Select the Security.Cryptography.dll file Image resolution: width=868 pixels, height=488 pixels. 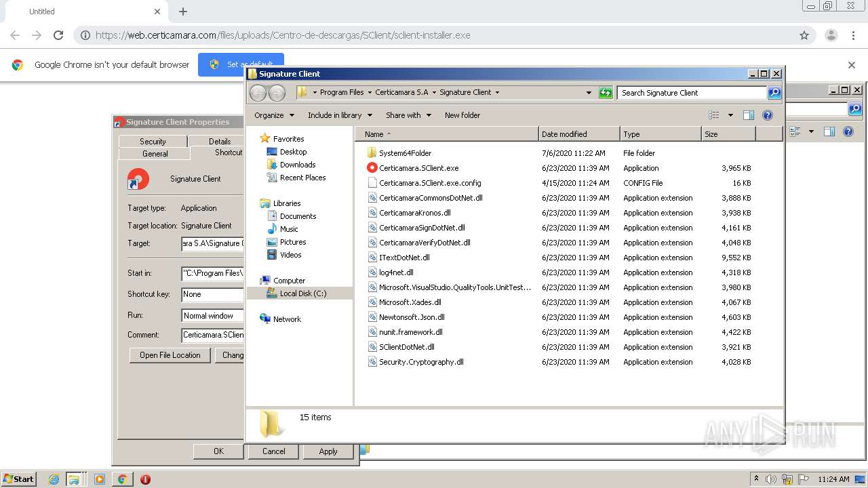[421, 362]
